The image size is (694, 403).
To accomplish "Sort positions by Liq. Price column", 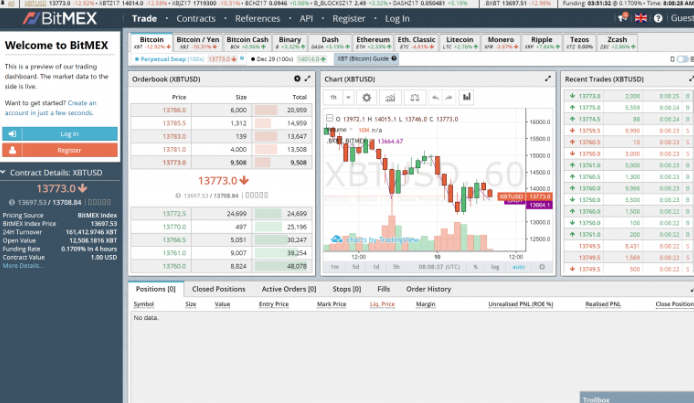I will pos(382,304).
